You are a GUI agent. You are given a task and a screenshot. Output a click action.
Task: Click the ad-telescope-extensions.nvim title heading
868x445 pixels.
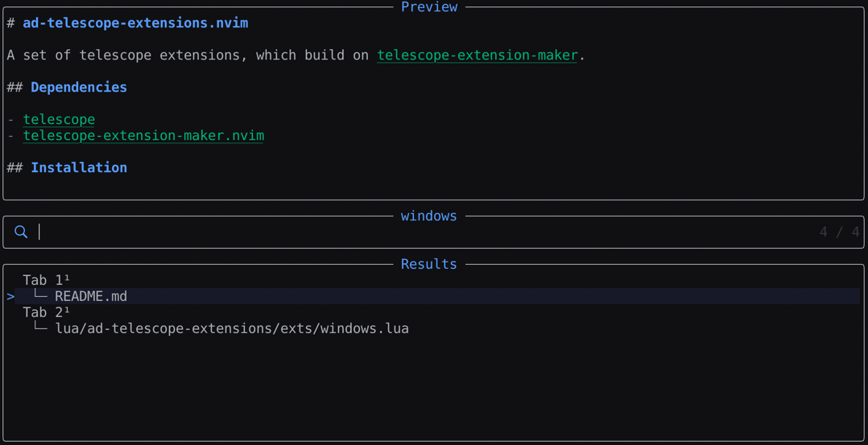tap(135, 23)
